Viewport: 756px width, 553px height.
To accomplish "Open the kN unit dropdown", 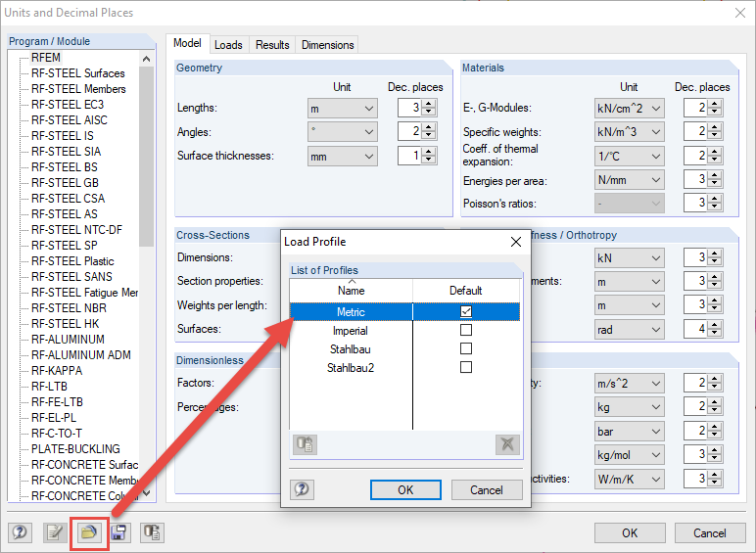I will tap(630, 257).
